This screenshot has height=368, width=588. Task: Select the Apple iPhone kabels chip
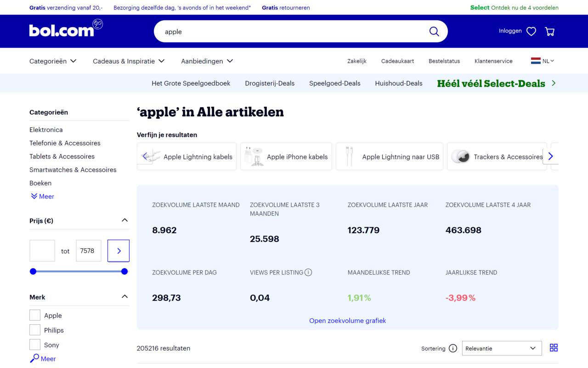pos(286,156)
